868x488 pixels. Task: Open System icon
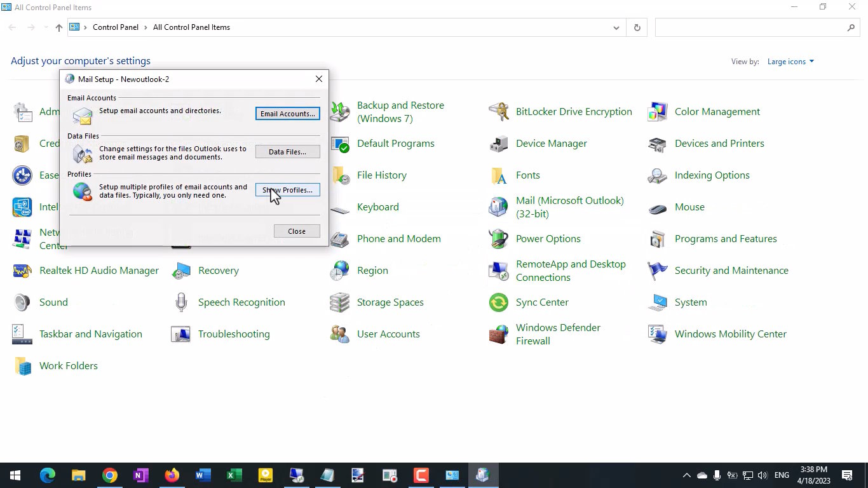tap(658, 302)
